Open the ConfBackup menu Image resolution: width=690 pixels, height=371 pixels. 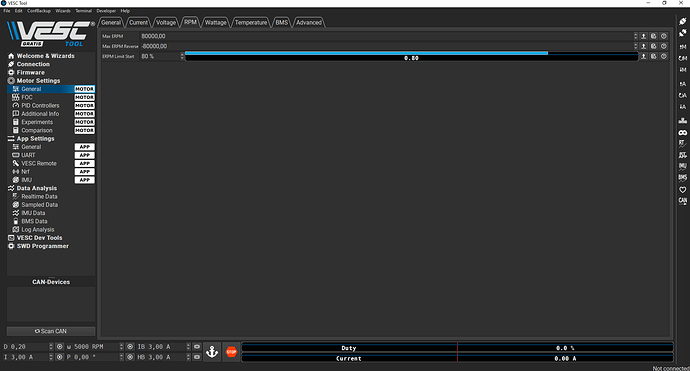click(39, 11)
